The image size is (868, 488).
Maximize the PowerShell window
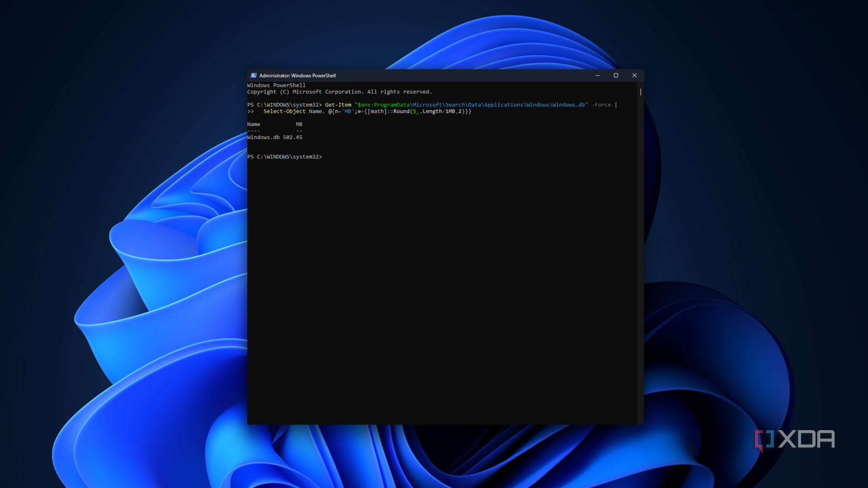pos(616,75)
